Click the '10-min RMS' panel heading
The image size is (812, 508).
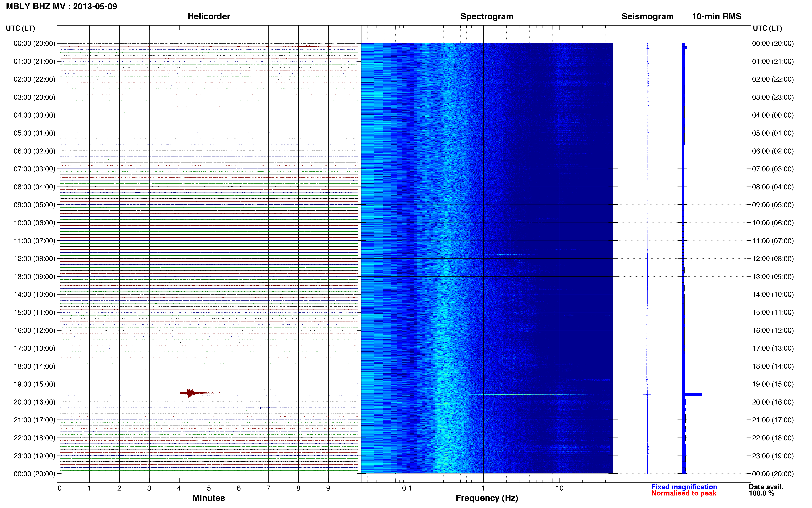[x=717, y=16]
